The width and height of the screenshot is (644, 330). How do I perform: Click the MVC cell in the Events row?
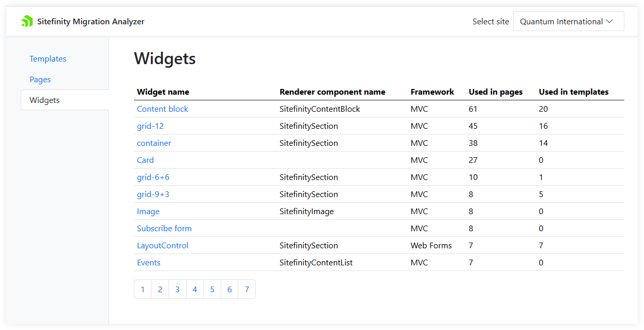click(x=419, y=262)
